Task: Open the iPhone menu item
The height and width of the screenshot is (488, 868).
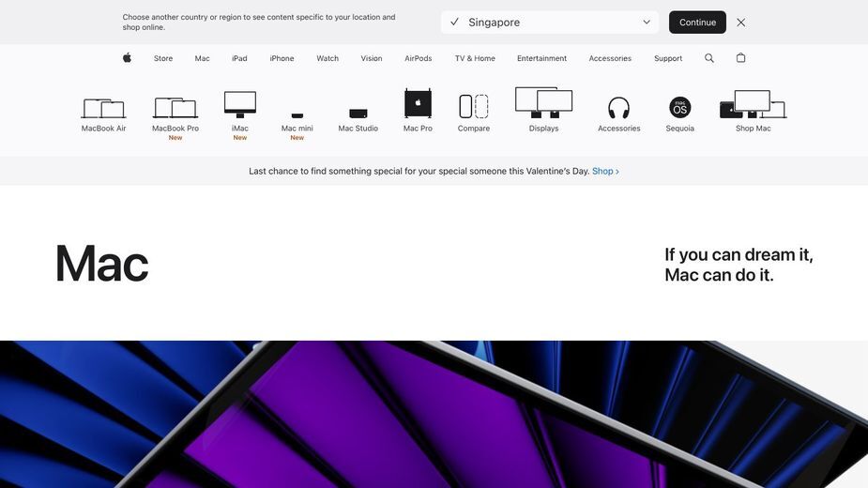Action: [282, 58]
